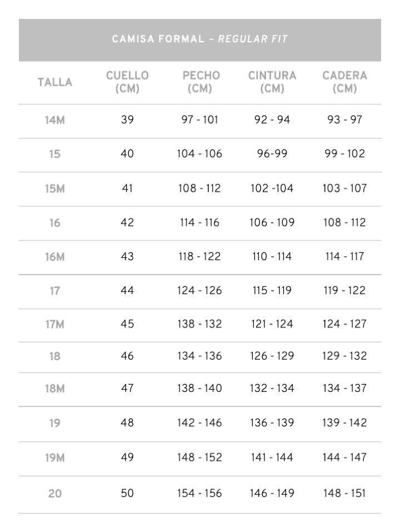Click the CAMISA FORMAL – REGULAR FIT title
The width and height of the screenshot is (400, 532).
[199, 39]
